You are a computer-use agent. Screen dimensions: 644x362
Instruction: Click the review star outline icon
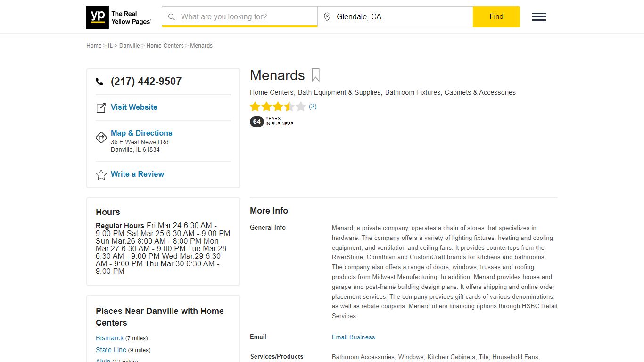tap(101, 175)
